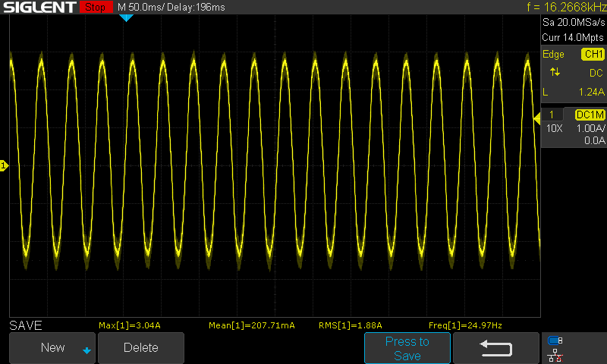The width and height of the screenshot is (607, 364).
Task: Click the Edge trigger type label
Action: coord(553,54)
